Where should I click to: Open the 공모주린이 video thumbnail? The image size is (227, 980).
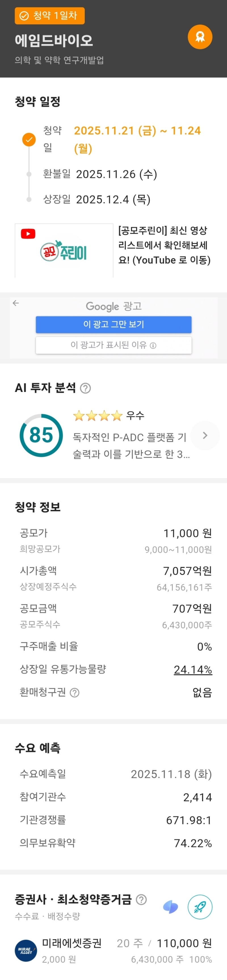(64, 250)
